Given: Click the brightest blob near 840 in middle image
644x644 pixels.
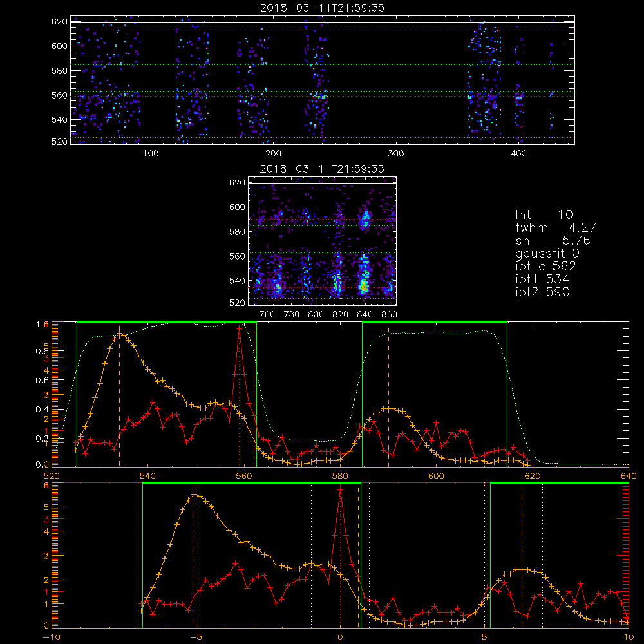Looking at the screenshot, I should click(x=363, y=287).
